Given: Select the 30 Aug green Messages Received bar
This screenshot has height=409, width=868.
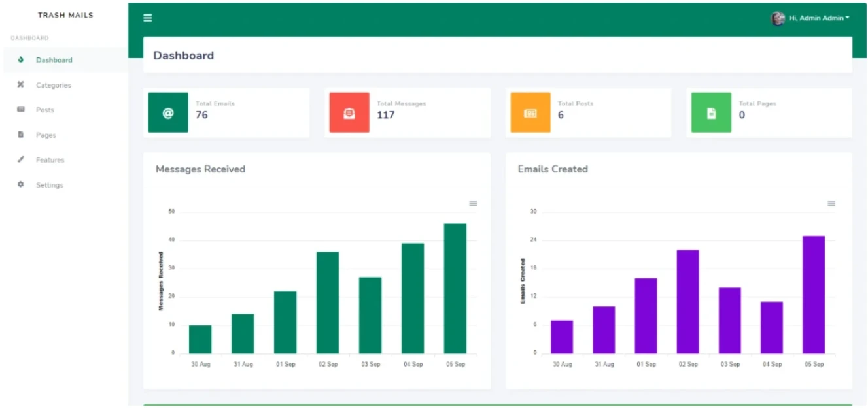Looking at the screenshot, I should coord(200,339).
